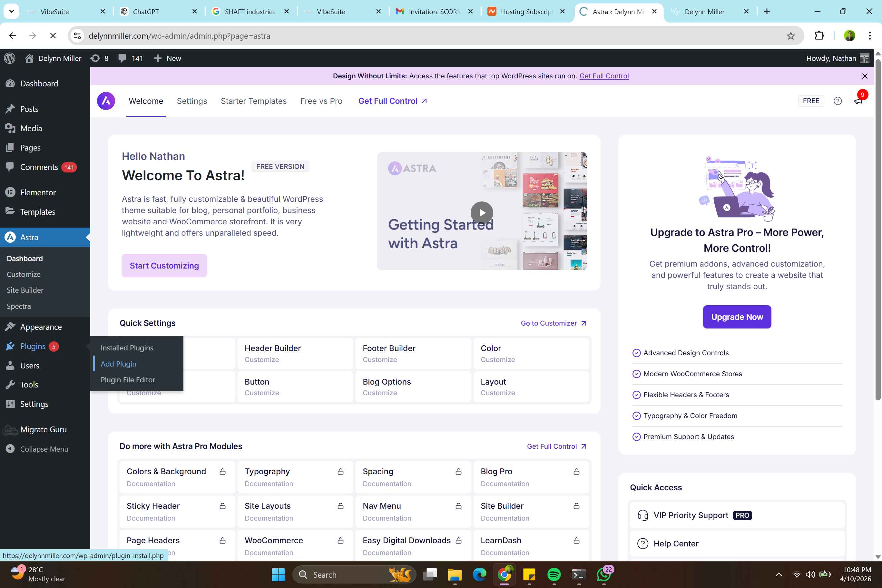Click the Astra logo beside Welcome tab
Image resolution: width=882 pixels, height=588 pixels.
[x=106, y=101]
